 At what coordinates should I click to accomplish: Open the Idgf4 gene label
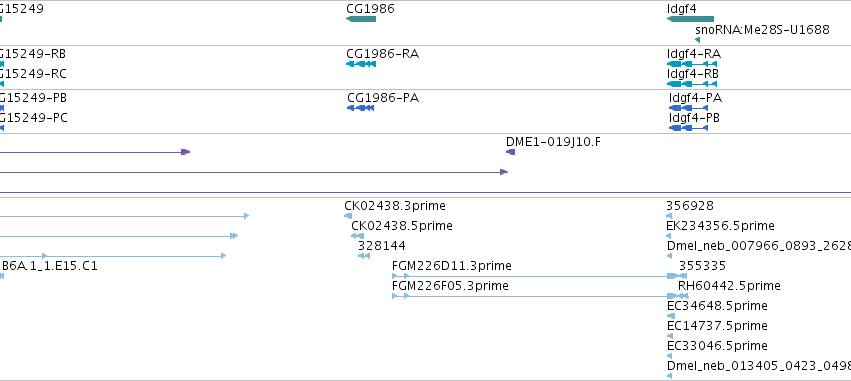(x=682, y=9)
